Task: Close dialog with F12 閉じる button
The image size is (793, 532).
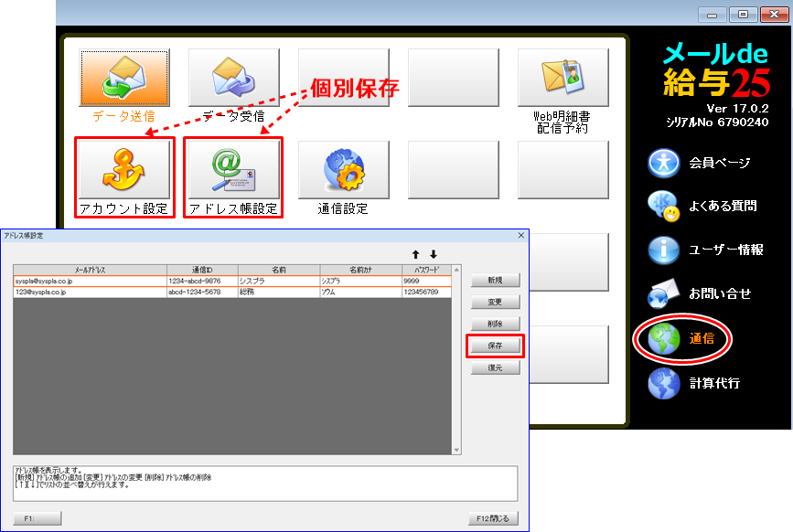Action: point(493,518)
